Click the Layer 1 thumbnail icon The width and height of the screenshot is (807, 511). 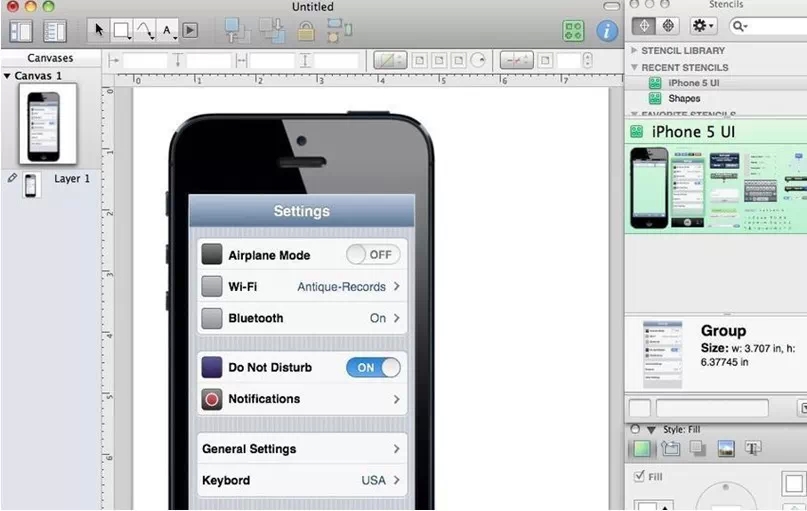coord(31,185)
